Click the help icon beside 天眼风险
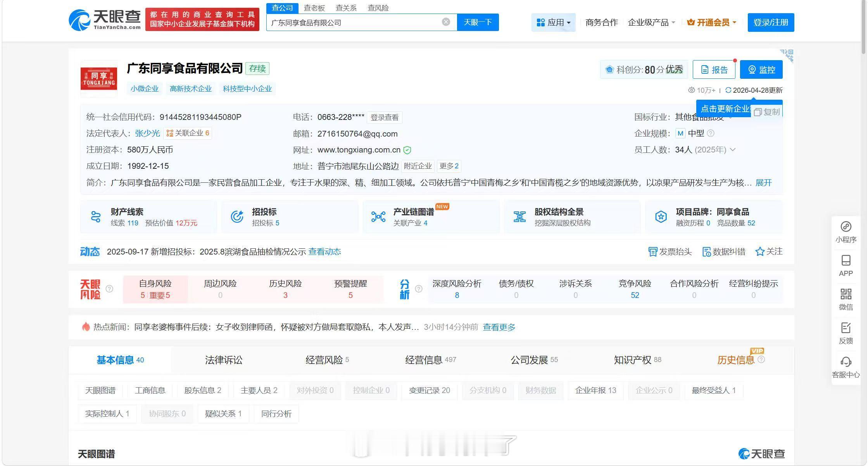This screenshot has width=868, height=466. pos(109,289)
